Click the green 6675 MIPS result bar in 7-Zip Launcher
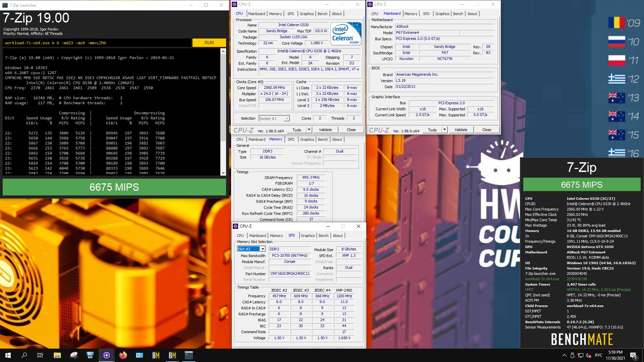Viewport: 644px width, 362px height. coord(114,187)
